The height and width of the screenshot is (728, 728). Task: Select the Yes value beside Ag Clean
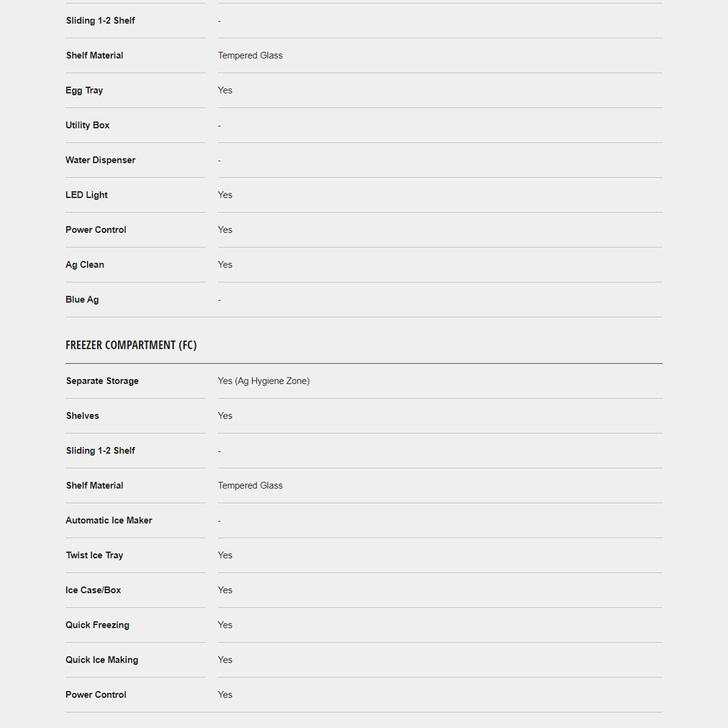225,265
